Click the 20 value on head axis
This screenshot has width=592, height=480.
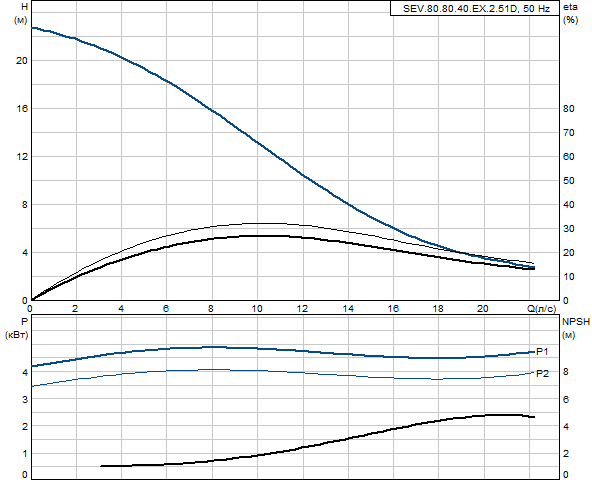[22, 61]
